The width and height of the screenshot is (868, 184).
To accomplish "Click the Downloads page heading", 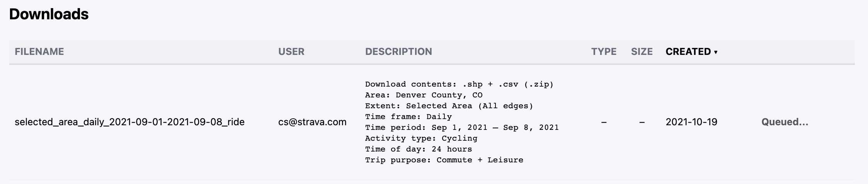I will point(49,14).
